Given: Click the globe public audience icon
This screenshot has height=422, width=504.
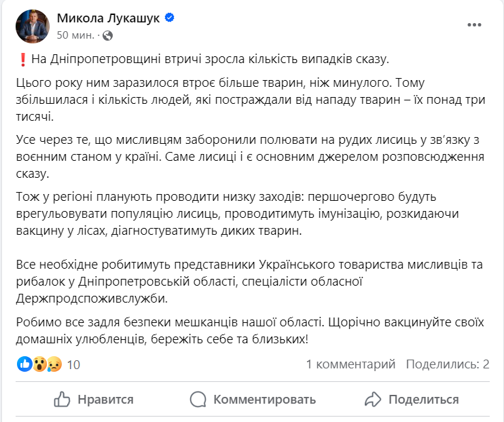Looking at the screenshot, I should 108,35.
